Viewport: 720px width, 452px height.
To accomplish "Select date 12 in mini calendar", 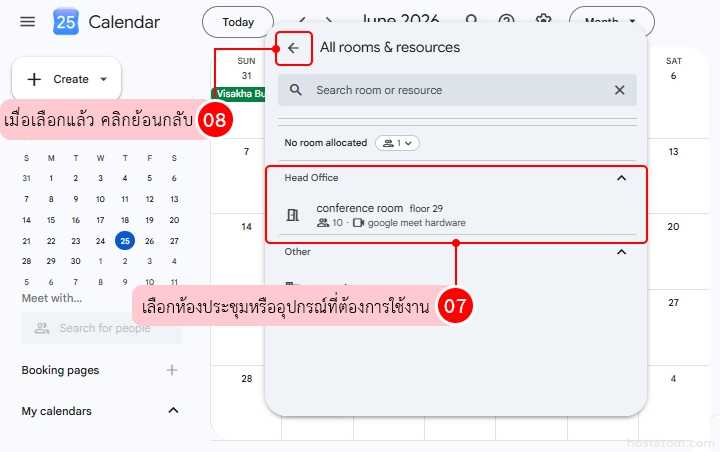I will (150, 199).
